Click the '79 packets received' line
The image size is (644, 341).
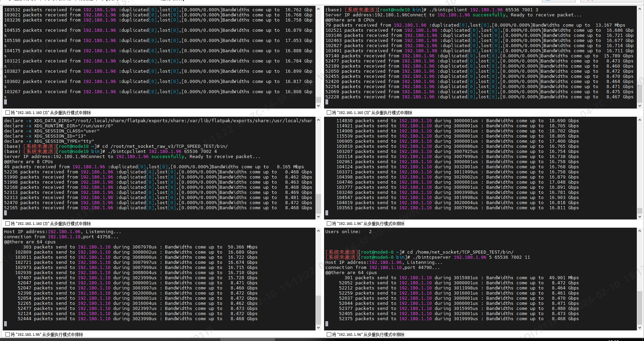(475, 25)
